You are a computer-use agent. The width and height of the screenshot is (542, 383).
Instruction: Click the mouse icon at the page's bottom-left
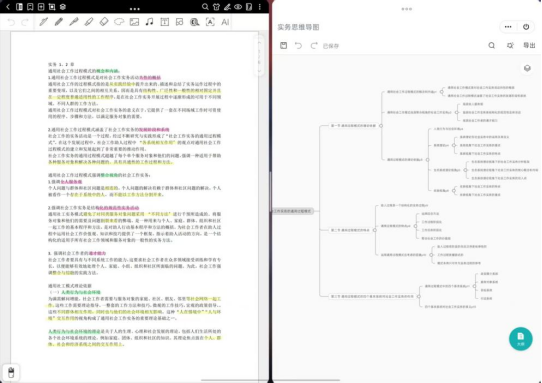click(11, 372)
